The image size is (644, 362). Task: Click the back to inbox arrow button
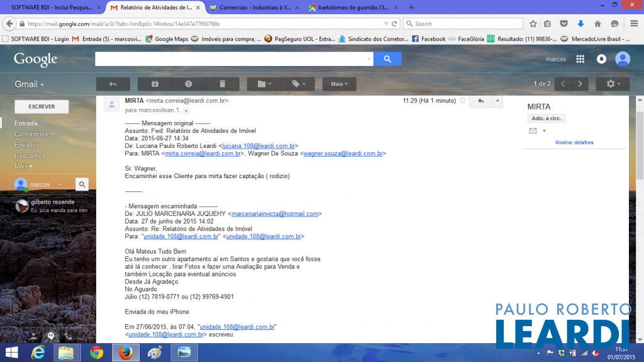(x=113, y=84)
